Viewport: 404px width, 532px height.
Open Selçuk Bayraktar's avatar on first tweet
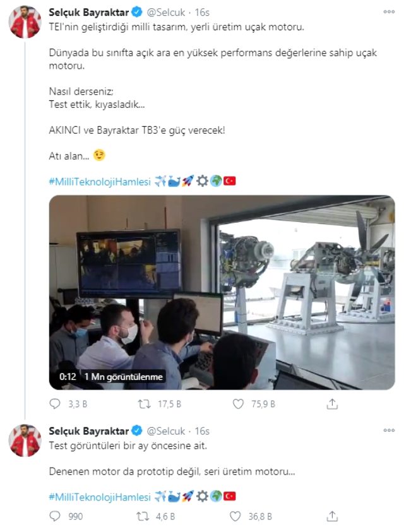25,23
